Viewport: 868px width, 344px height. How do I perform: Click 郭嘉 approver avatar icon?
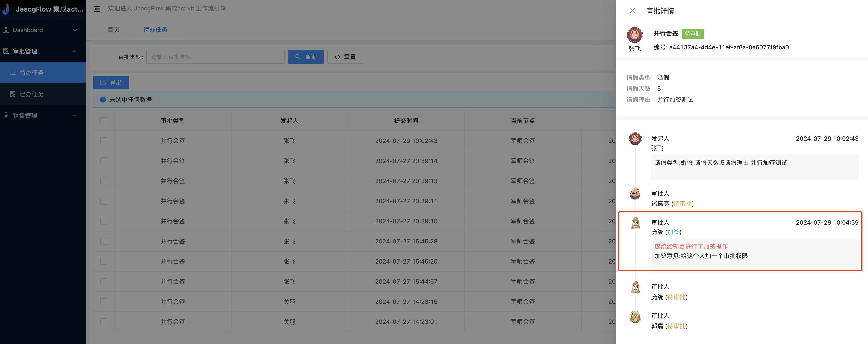point(635,317)
